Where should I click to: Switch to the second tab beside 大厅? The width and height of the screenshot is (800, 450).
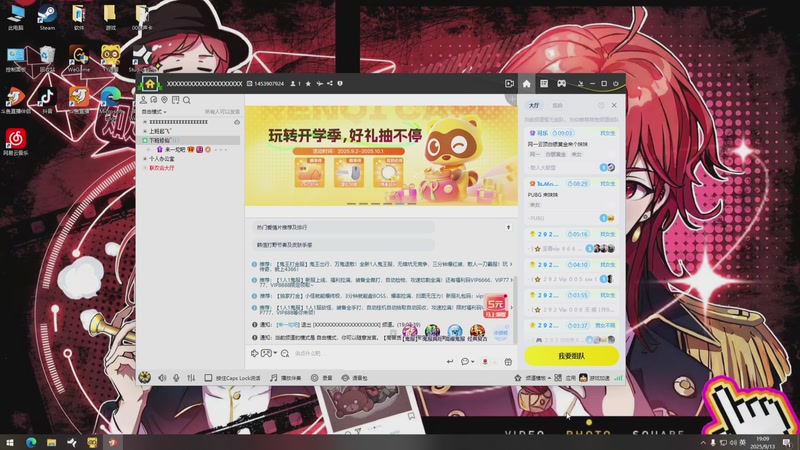[557, 105]
